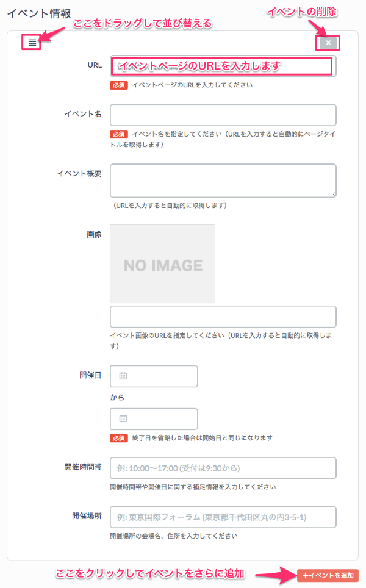Click the イベント概要 textarea
Screen dimensions: 366x588
(223, 181)
